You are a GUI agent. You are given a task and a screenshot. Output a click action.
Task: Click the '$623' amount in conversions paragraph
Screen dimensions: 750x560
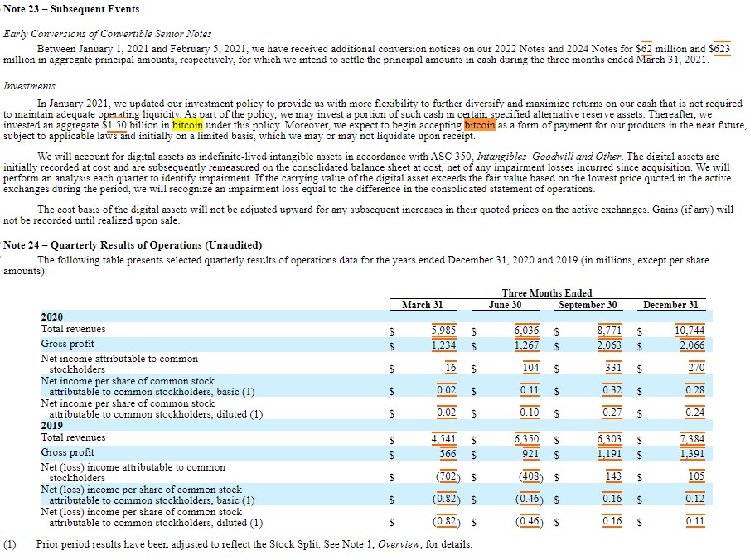point(719,49)
